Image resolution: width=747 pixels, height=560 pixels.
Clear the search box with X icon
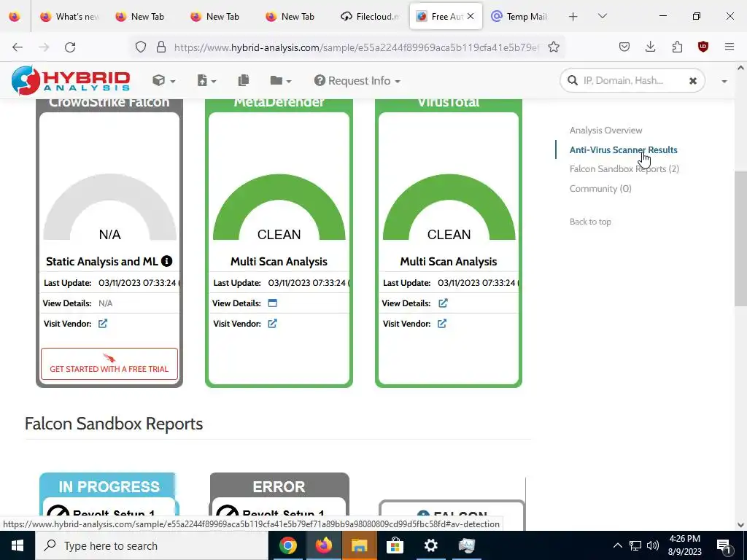point(693,81)
